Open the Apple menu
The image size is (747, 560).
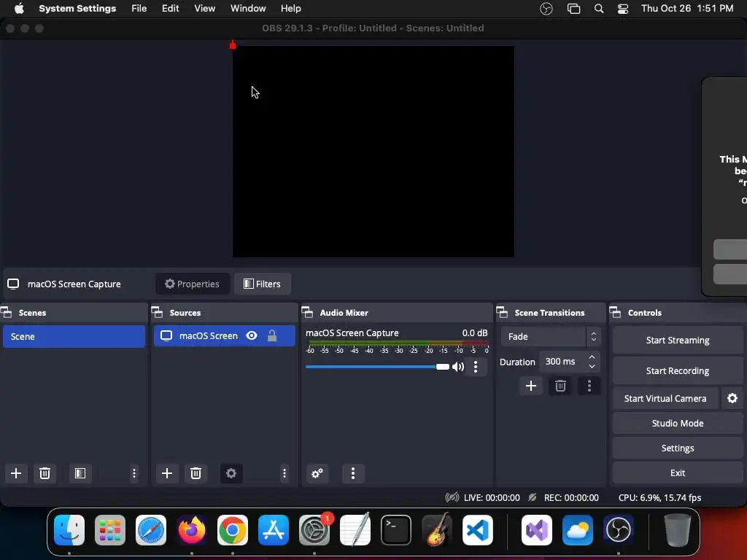[x=19, y=9]
